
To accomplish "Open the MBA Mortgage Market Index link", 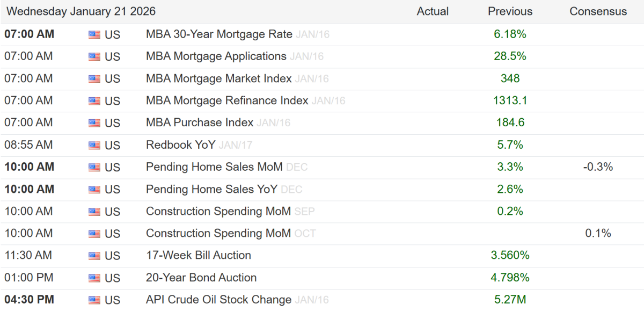I will click(x=218, y=78).
